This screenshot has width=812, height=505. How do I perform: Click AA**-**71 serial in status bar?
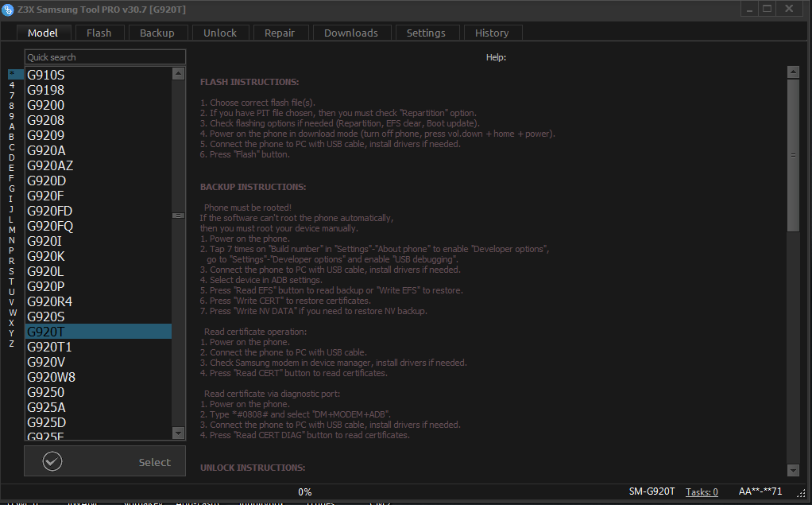point(760,491)
